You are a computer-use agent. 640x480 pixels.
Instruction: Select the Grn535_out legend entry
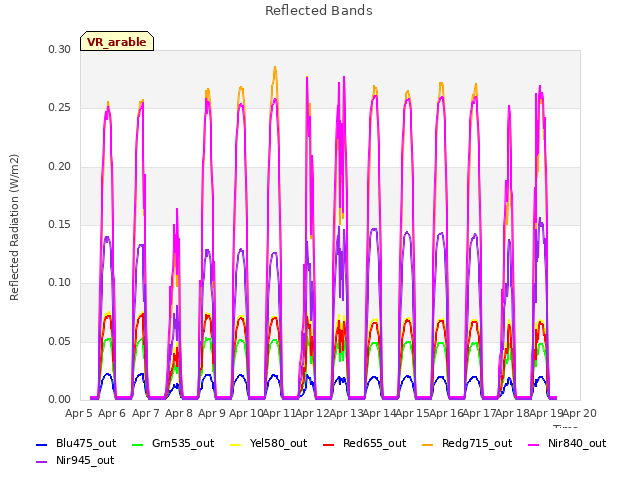(173, 443)
